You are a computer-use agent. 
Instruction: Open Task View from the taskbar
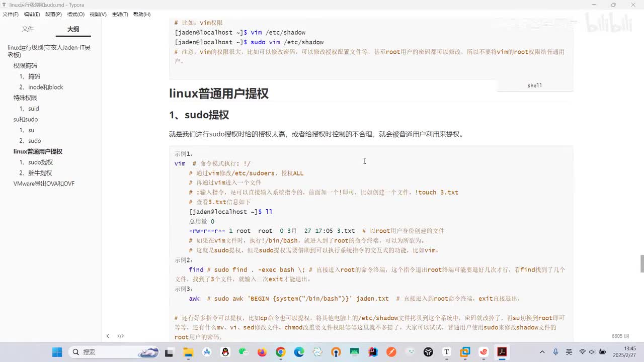click(169, 352)
